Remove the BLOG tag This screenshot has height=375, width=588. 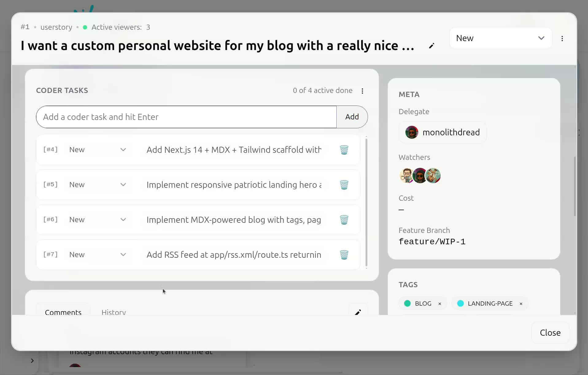440,303
